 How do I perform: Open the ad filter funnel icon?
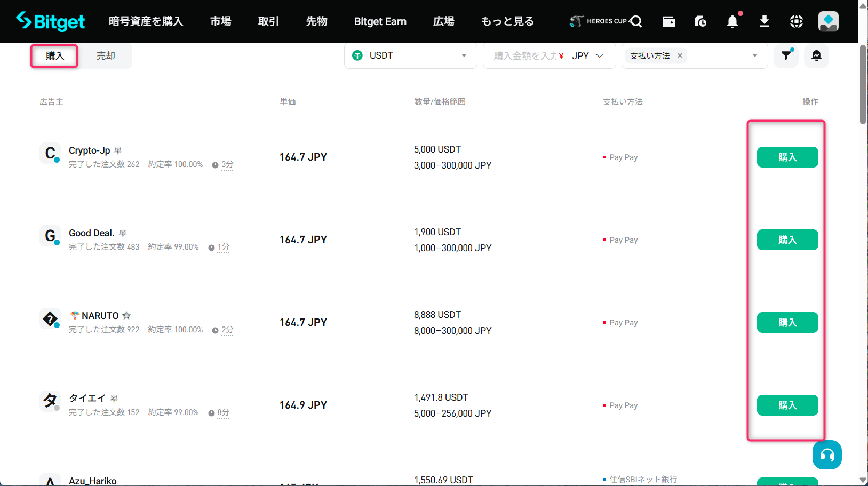pyautogui.click(x=786, y=55)
